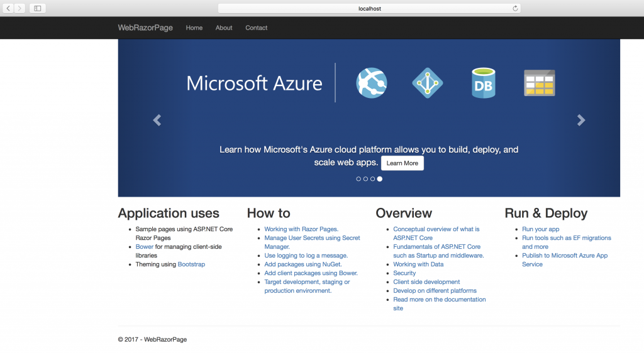This screenshot has width=644, height=353.
Task: Click the Run & Deploy heading
Action: 546,213
